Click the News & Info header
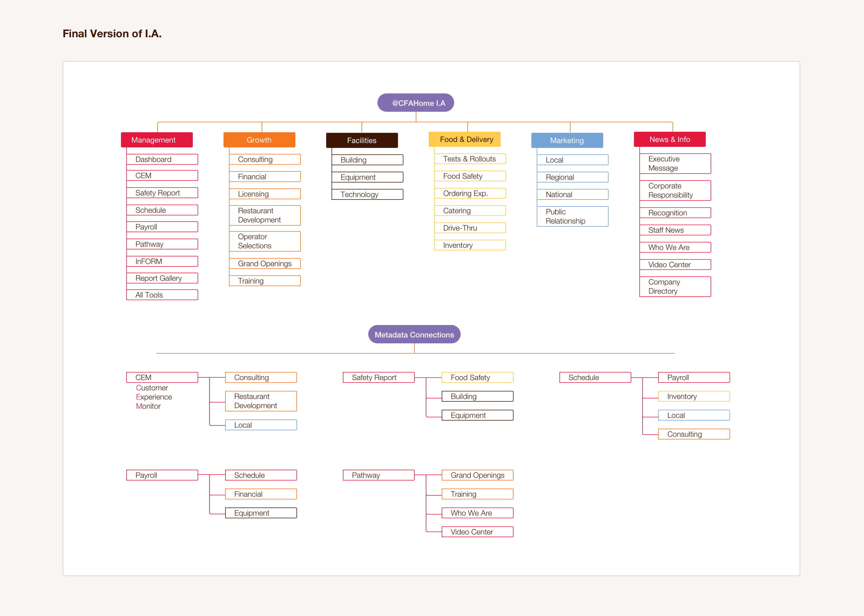 pos(669,139)
